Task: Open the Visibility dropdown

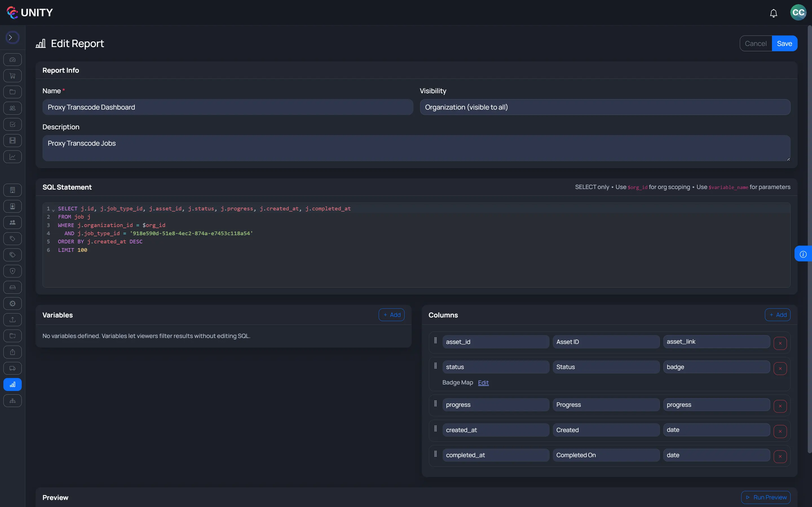Action: click(605, 107)
